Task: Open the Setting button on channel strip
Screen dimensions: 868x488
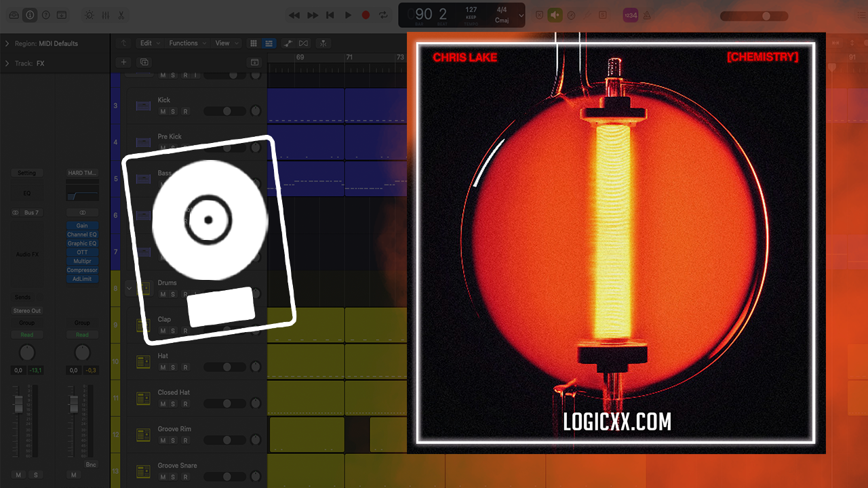Action: point(26,173)
